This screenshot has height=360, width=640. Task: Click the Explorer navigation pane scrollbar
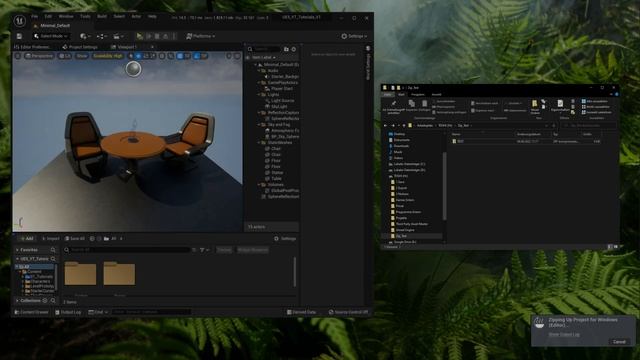pyautogui.click(x=444, y=186)
